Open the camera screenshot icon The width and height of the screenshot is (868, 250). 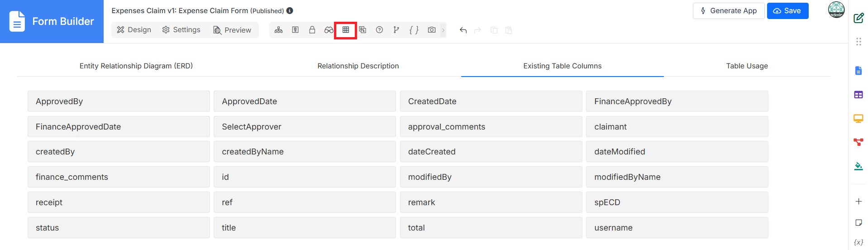click(432, 30)
